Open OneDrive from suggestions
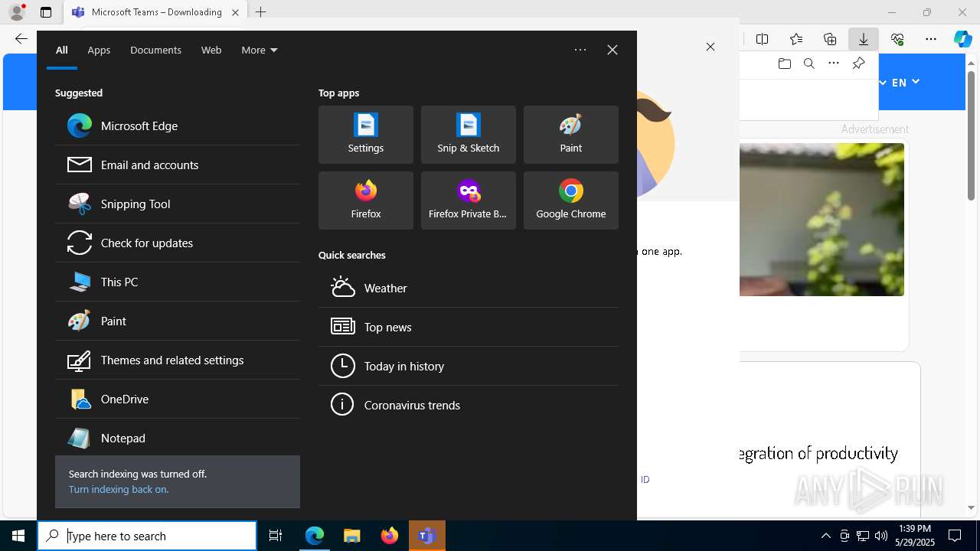Screen dimensions: 980x551 tap(178, 399)
